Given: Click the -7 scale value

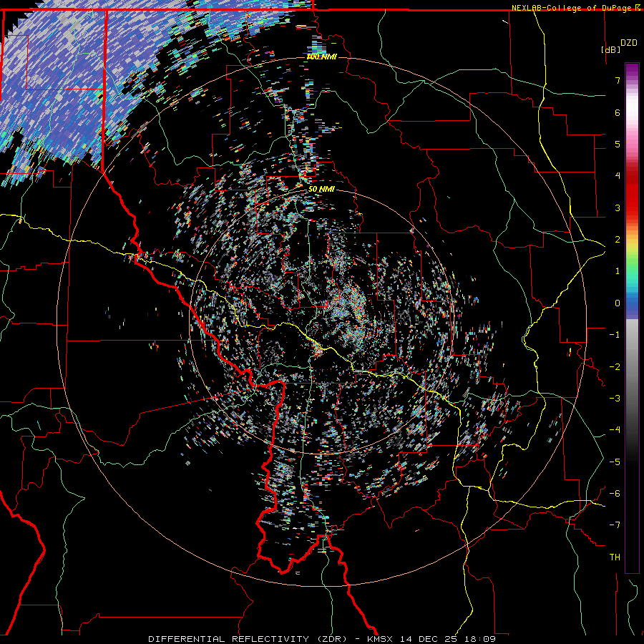Looking at the screenshot, I should pyautogui.click(x=615, y=525).
